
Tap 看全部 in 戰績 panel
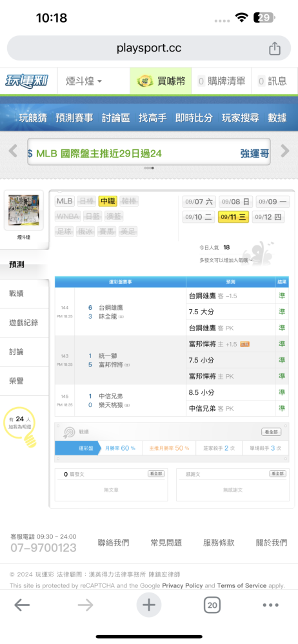coord(272,431)
